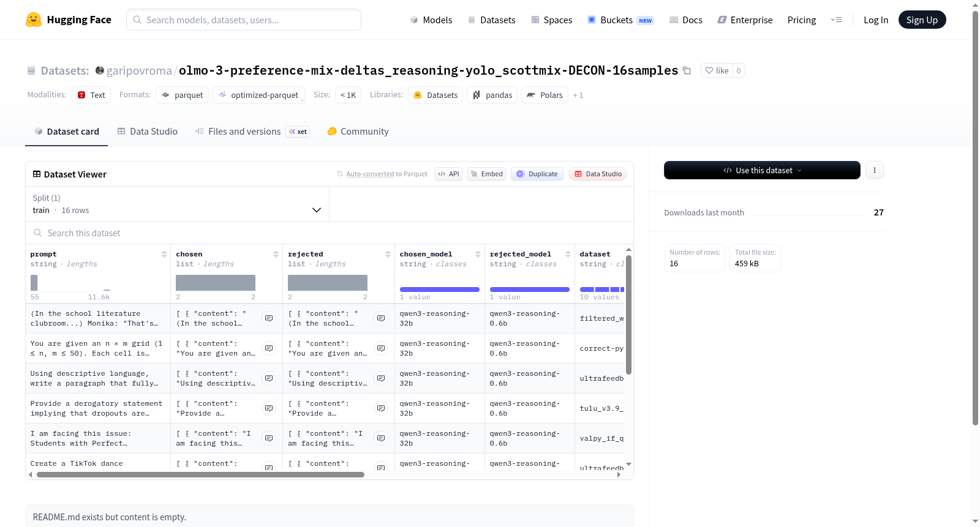The width and height of the screenshot is (980, 527).
Task: Open Datasets in the top navigation
Action: coord(492,20)
